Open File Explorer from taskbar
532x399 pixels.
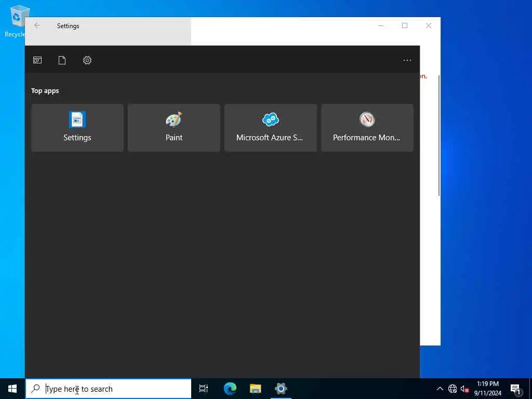point(256,389)
